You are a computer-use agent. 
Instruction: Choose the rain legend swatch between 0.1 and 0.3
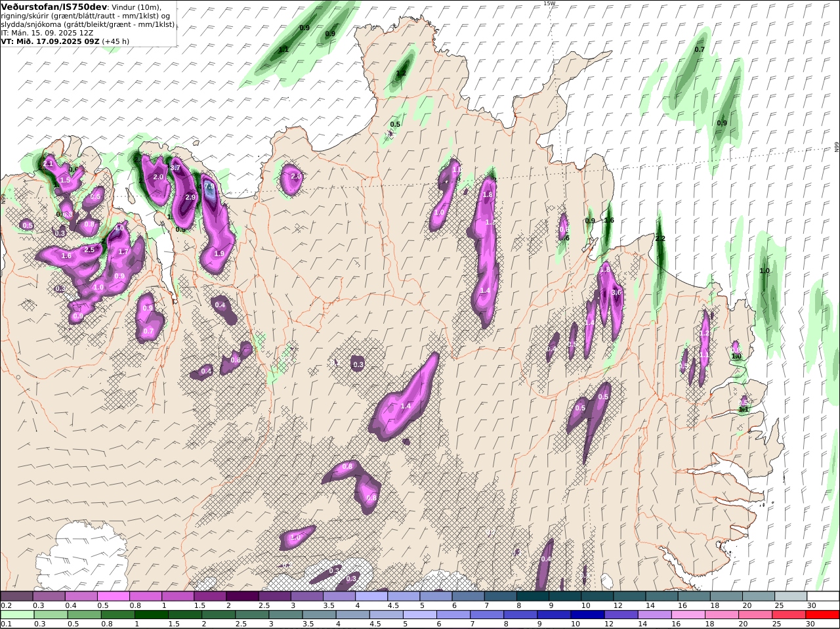click(x=17, y=615)
